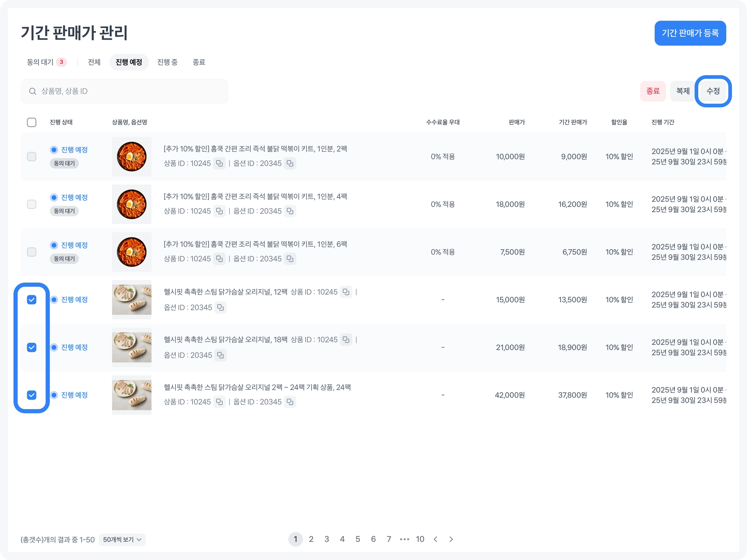The width and height of the screenshot is (747, 560).
Task: Click the search magnifier icon
Action: click(x=32, y=91)
